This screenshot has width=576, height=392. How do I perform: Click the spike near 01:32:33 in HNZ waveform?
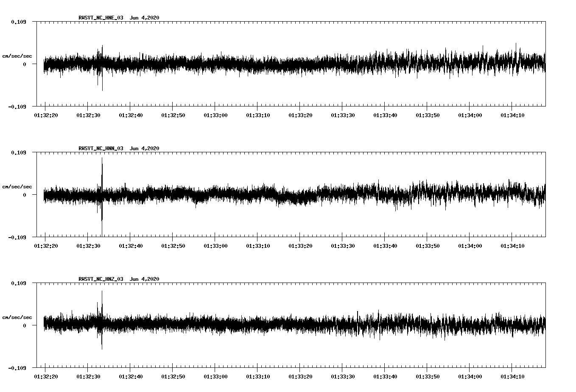[x=102, y=320]
